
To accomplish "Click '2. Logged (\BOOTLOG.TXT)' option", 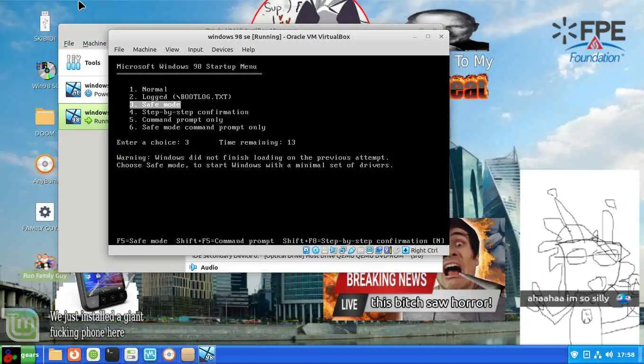I will (x=180, y=97).
